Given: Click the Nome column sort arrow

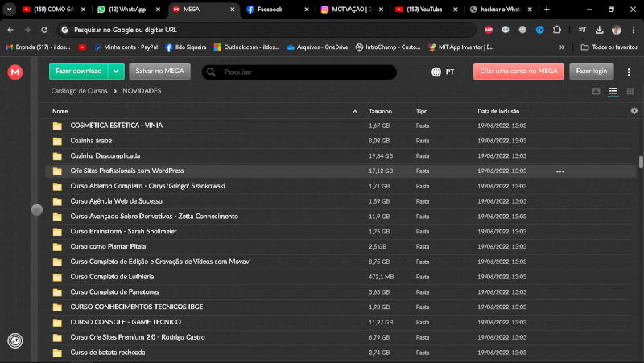Looking at the screenshot, I should pos(355,111).
